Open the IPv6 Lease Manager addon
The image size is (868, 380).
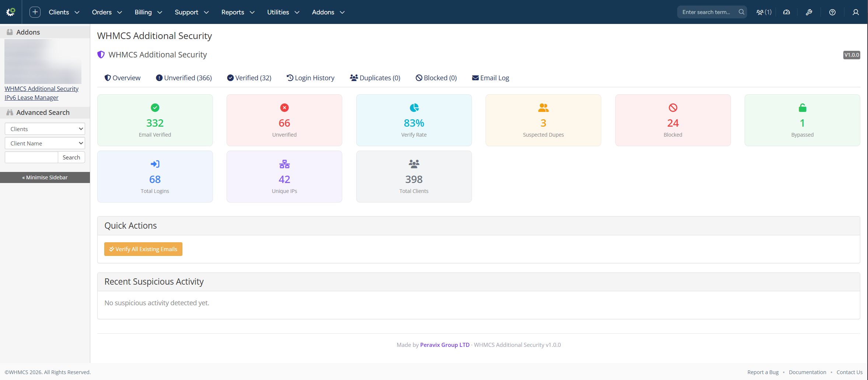31,97
